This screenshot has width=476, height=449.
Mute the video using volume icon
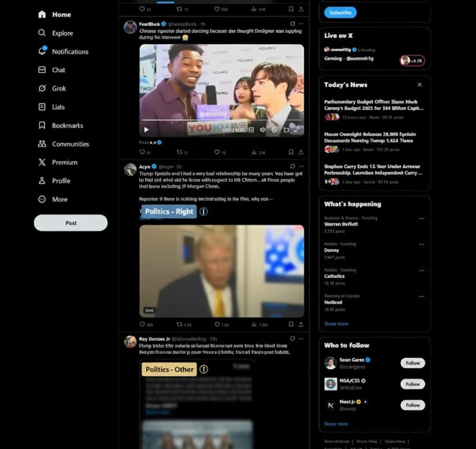click(263, 130)
